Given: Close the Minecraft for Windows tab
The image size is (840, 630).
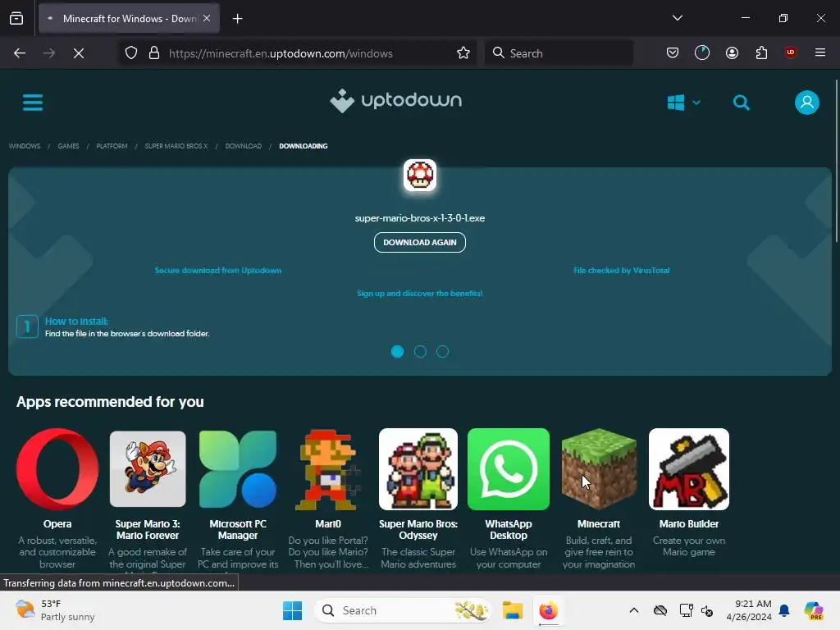Looking at the screenshot, I should (207, 18).
